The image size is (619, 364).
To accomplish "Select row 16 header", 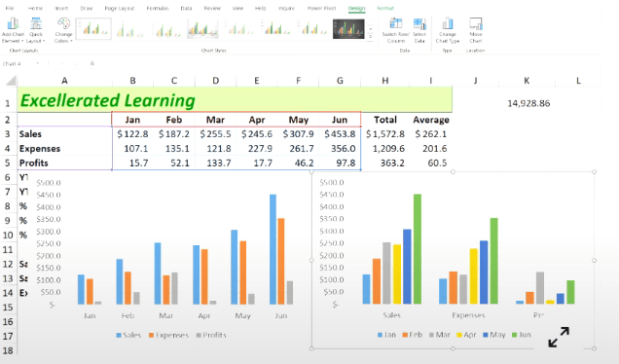I will pyautogui.click(x=8, y=322).
